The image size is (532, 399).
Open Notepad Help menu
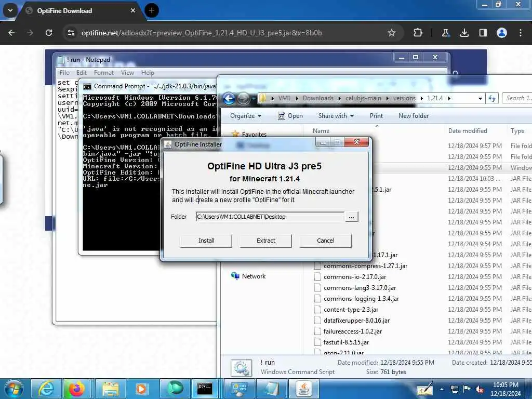point(148,73)
